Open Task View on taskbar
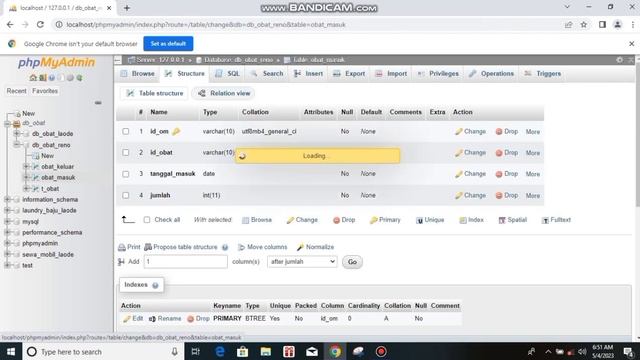 tap(196, 351)
